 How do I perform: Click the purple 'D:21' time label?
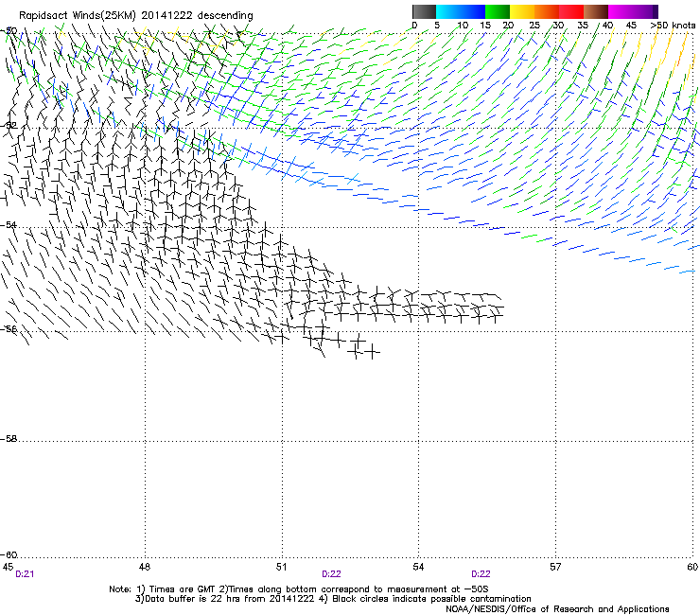tap(25, 574)
